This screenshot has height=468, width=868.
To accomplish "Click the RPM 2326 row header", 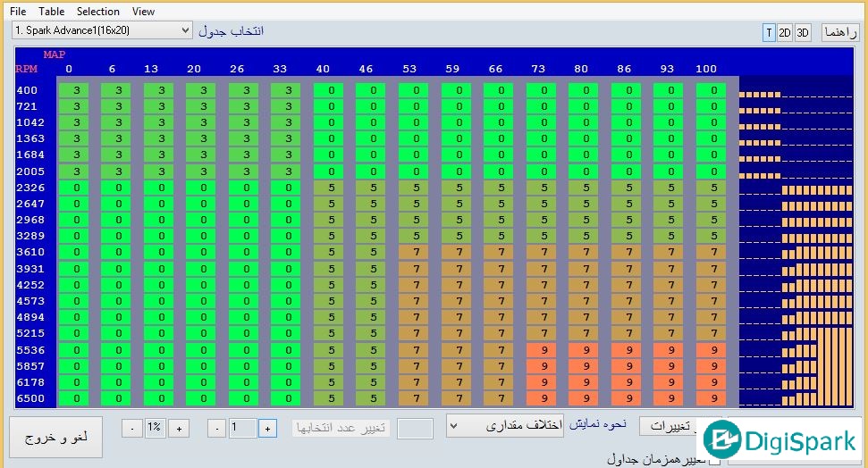I will 30,188.
